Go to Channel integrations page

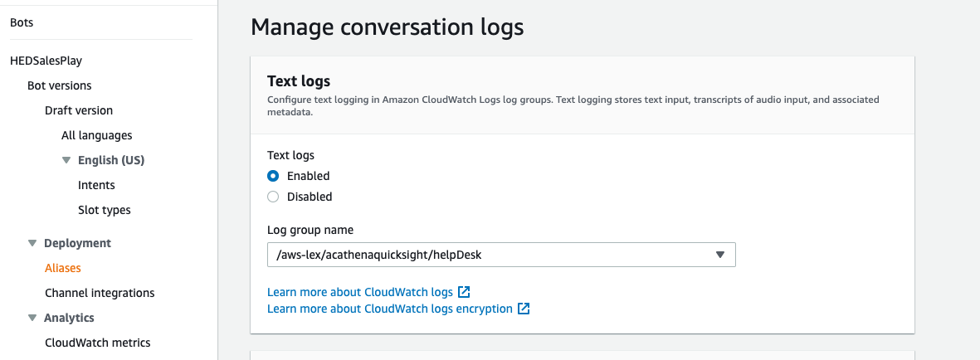[100, 293]
